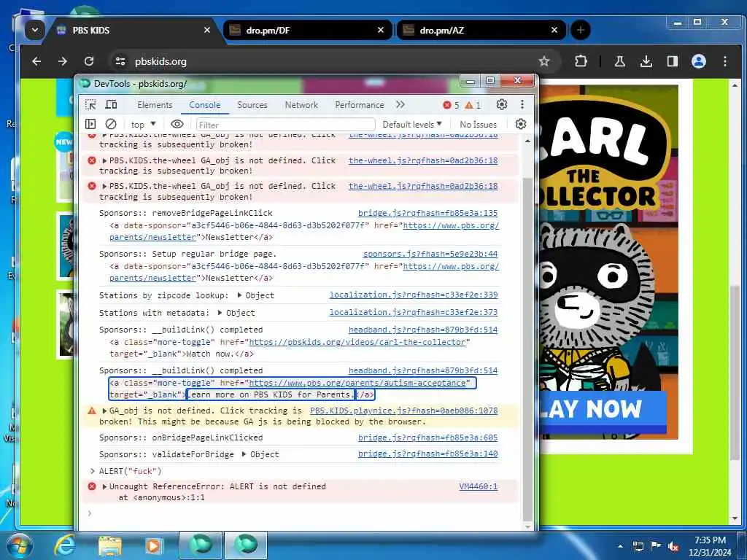The image size is (747, 560).
Task: Expand the Stations by zipcode lookup Object
Action: pyautogui.click(x=239, y=295)
